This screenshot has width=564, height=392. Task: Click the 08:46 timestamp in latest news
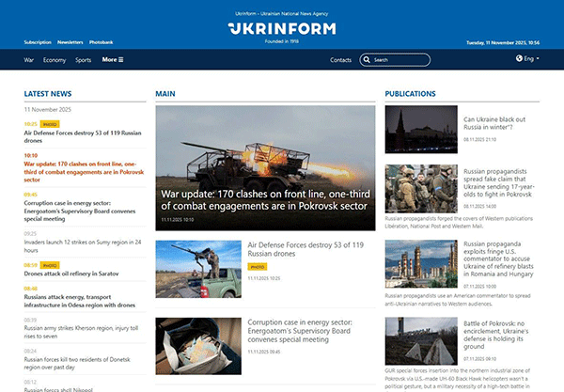point(31,289)
